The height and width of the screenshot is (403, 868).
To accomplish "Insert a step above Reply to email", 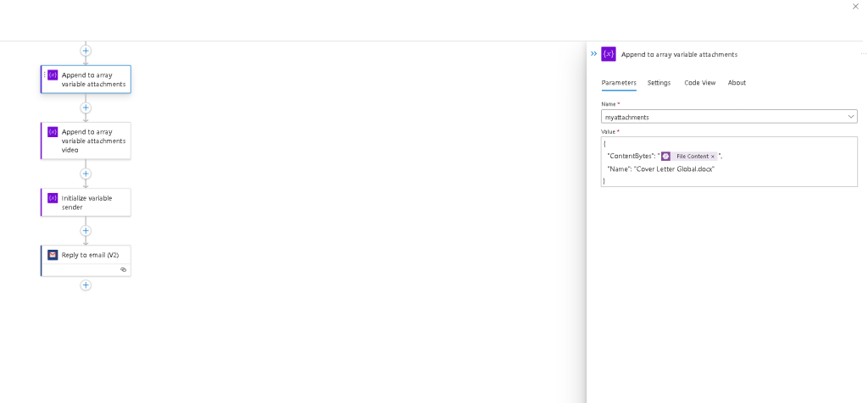I will 86,230.
